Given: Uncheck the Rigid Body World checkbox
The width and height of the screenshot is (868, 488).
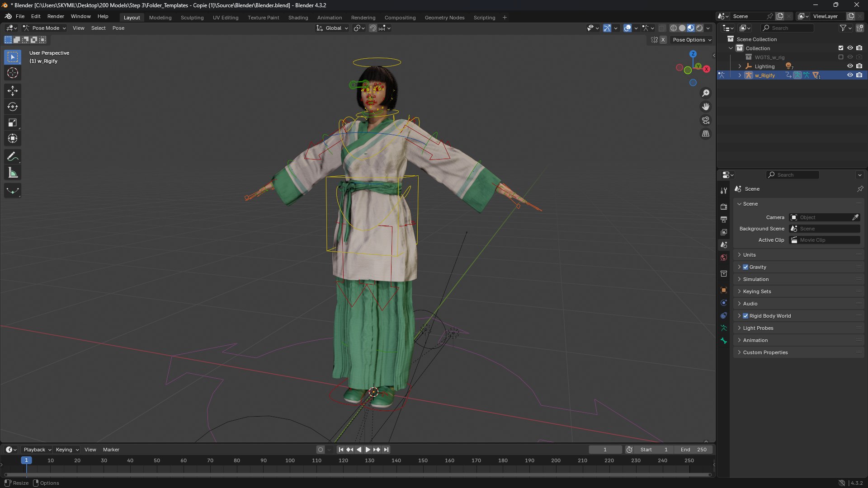Looking at the screenshot, I should (x=745, y=316).
